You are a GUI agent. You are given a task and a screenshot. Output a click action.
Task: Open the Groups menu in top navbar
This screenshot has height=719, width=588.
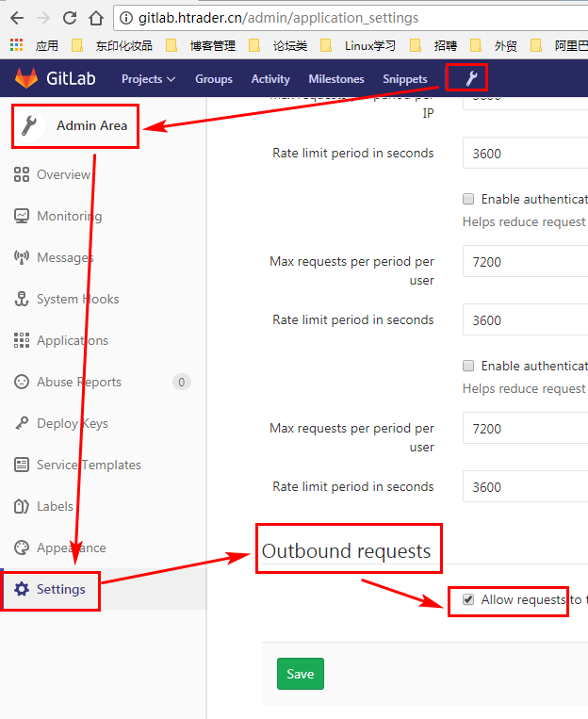tap(214, 79)
